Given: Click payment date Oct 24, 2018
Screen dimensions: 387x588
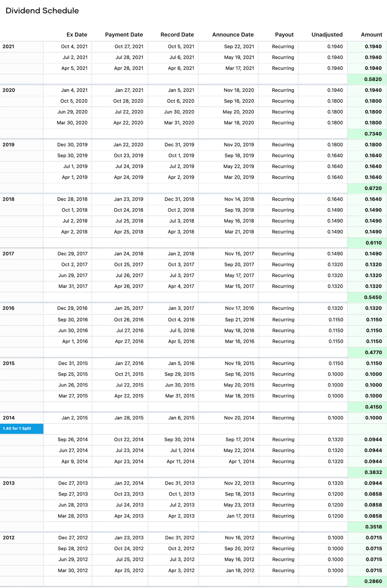Looking at the screenshot, I should coord(128,210).
